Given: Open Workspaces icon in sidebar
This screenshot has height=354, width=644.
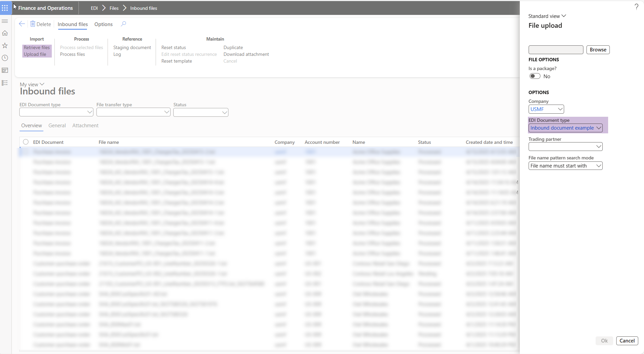Looking at the screenshot, I should (5, 70).
